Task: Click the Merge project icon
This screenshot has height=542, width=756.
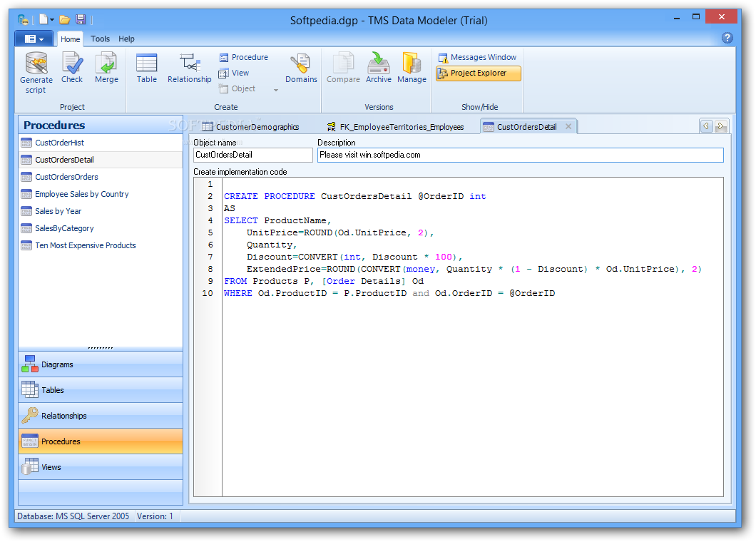Action: [x=106, y=68]
